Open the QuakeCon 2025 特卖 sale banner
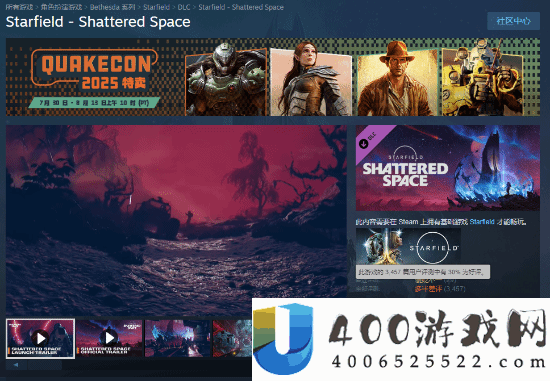Image resolution: width=550 pixels, height=381 pixels. tap(273, 77)
